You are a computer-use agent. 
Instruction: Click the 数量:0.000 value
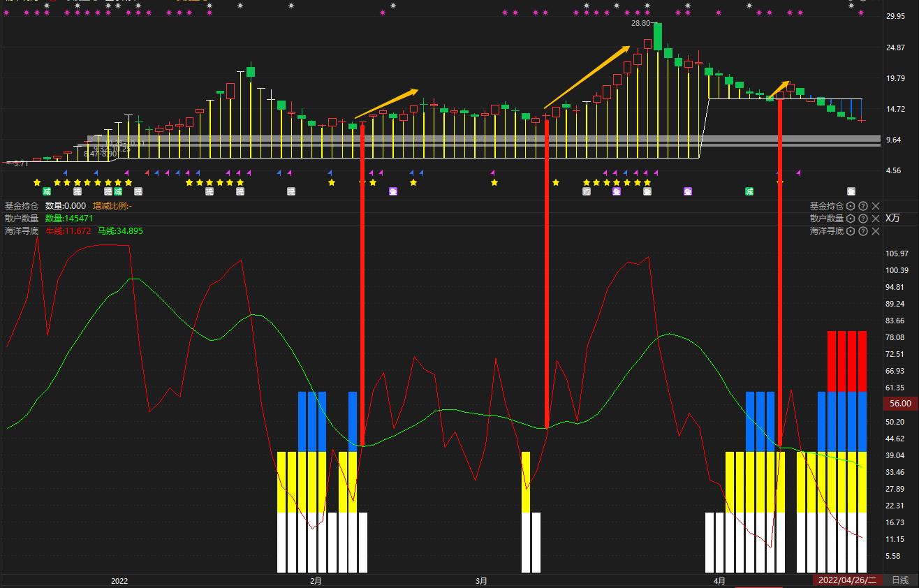[66, 206]
